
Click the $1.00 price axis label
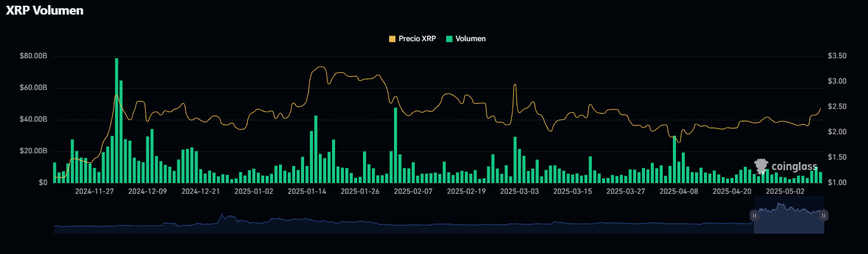tap(837, 182)
